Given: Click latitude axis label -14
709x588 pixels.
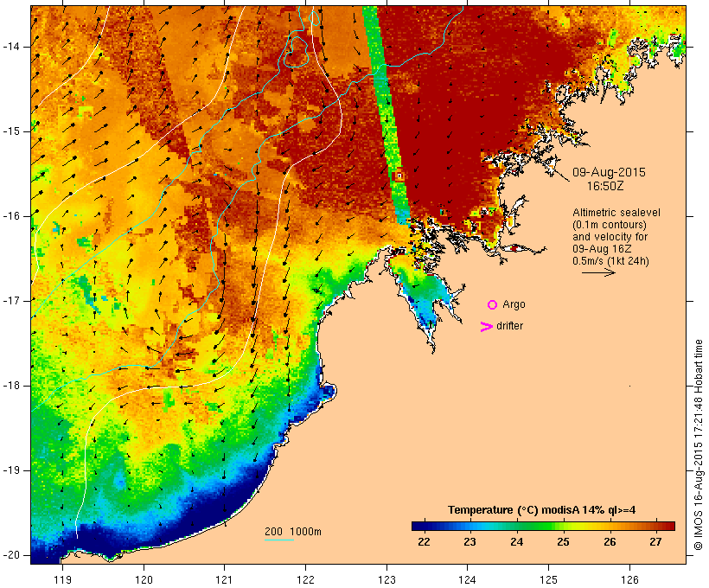Looking at the screenshot, I should [x=10, y=47].
